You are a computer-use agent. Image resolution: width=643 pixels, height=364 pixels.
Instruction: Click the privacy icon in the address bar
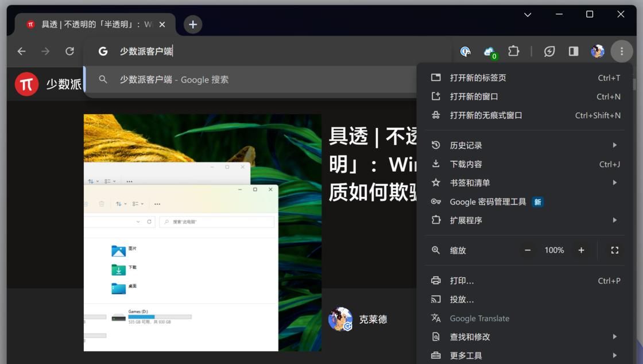pyautogui.click(x=466, y=51)
